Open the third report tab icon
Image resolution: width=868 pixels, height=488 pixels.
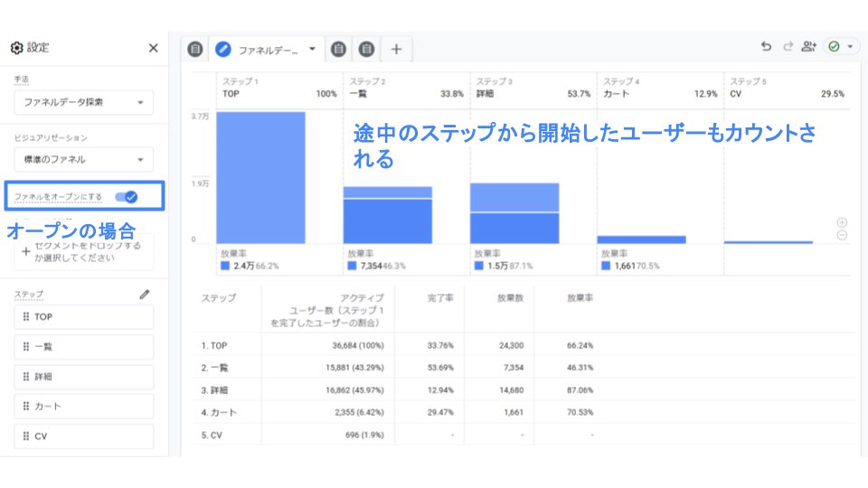(338, 49)
